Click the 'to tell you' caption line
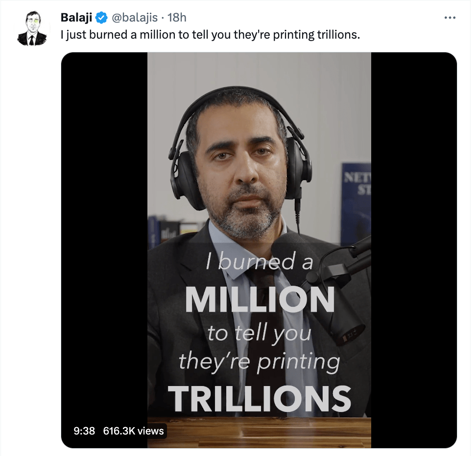Viewport: 476px width, 456px height. pyautogui.click(x=260, y=334)
